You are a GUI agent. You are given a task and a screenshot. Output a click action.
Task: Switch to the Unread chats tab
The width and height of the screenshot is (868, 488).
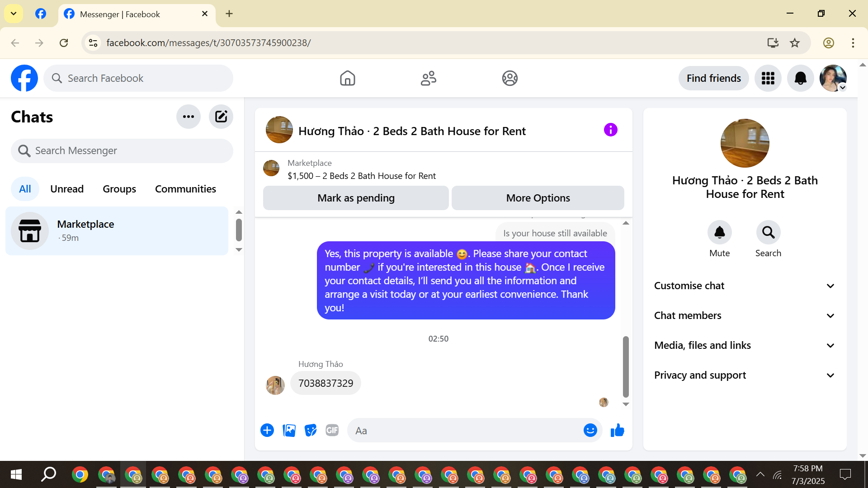(x=67, y=189)
